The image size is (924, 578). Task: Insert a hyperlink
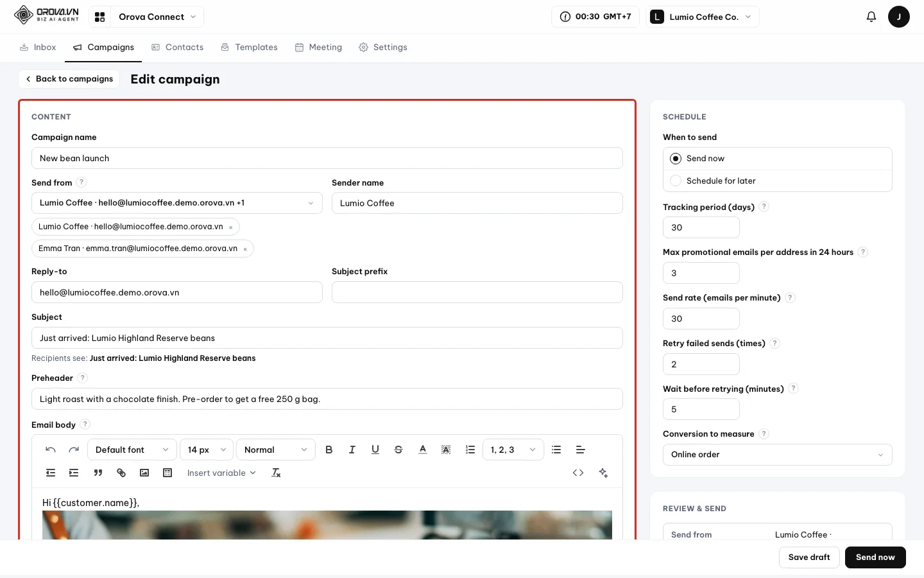click(121, 473)
